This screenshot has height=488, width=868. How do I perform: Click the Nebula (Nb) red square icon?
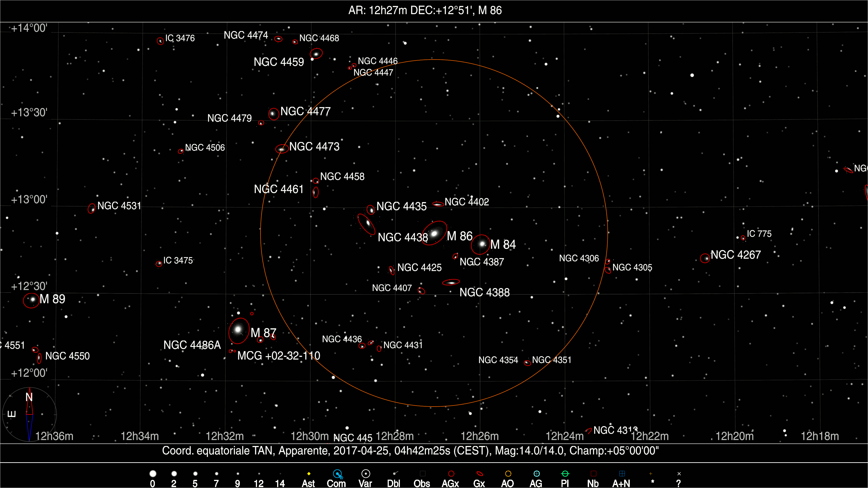pos(593,474)
